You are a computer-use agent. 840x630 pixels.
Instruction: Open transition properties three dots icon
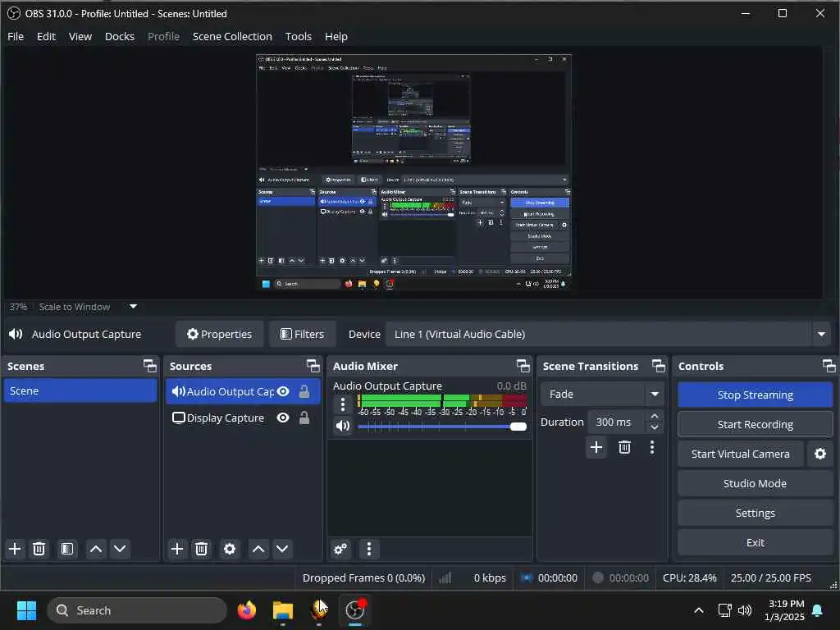652,447
